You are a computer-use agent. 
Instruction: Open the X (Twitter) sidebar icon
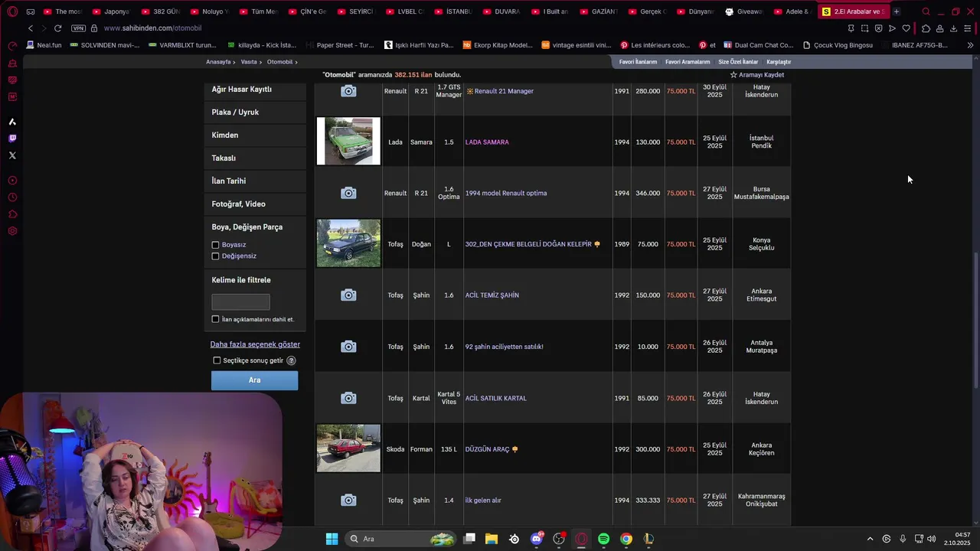coord(12,155)
